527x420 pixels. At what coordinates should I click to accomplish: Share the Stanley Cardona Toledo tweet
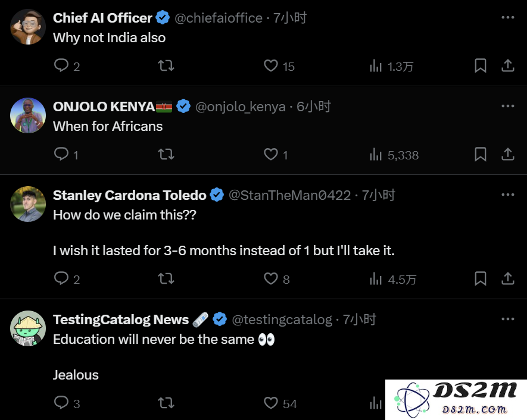pos(507,278)
